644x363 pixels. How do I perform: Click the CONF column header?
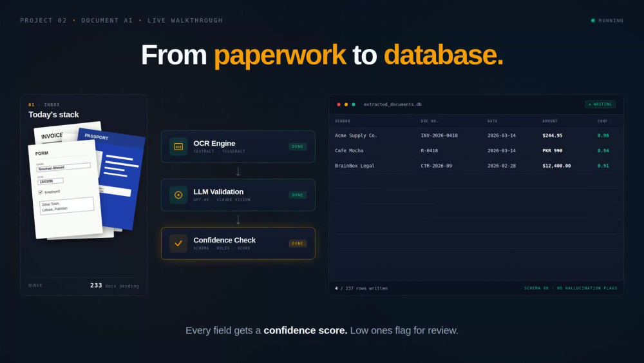pyautogui.click(x=603, y=121)
